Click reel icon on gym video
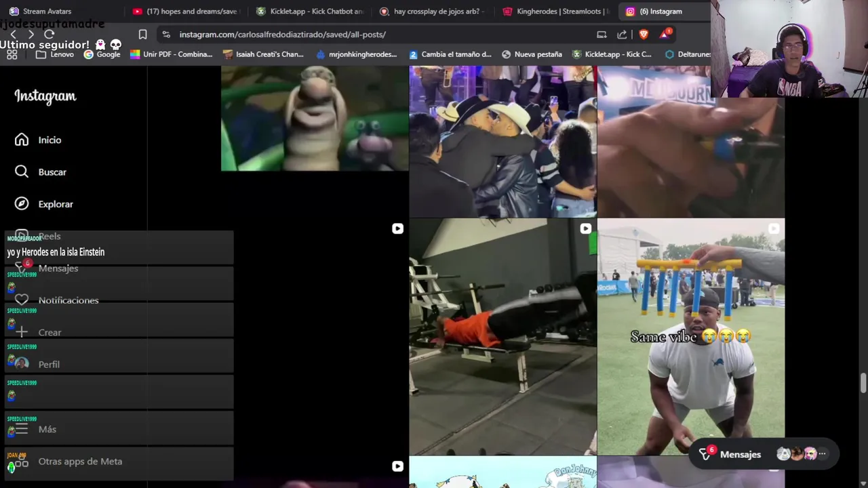The image size is (868, 488). [585, 229]
